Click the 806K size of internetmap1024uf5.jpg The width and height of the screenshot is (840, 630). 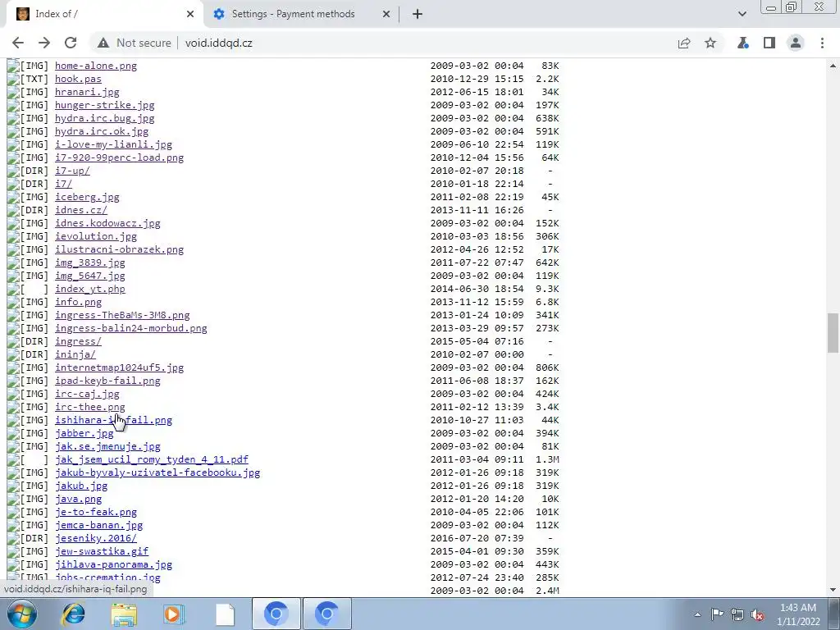click(x=547, y=367)
